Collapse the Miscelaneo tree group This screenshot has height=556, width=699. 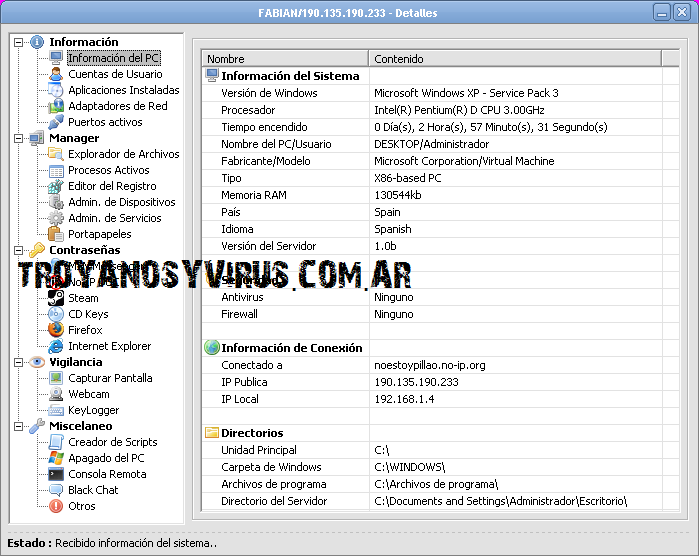click(x=18, y=426)
